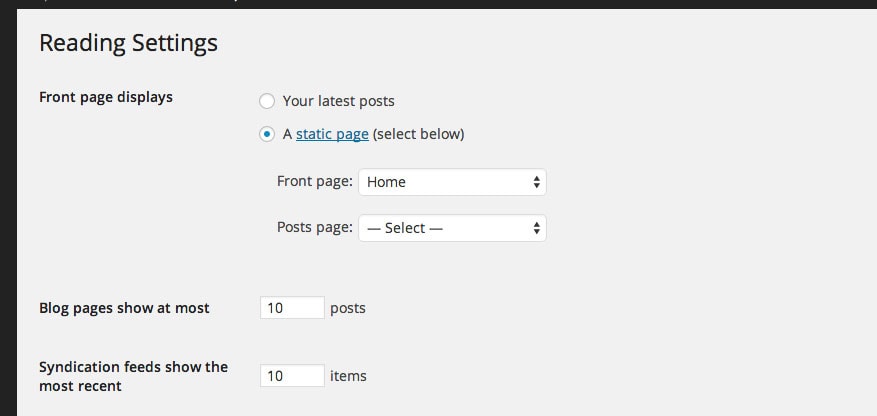Click the "Posts page:" label

click(x=315, y=227)
